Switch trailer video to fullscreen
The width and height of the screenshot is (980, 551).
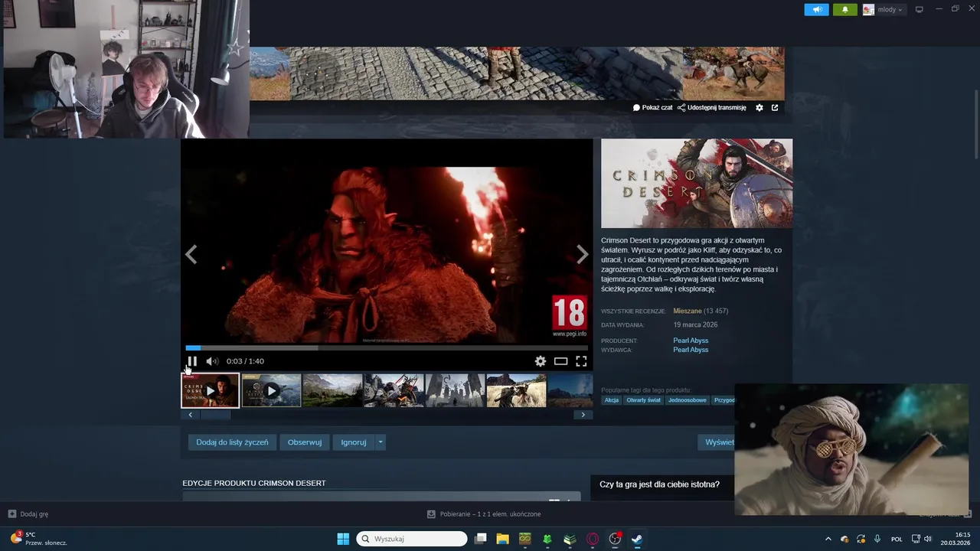pyautogui.click(x=581, y=361)
